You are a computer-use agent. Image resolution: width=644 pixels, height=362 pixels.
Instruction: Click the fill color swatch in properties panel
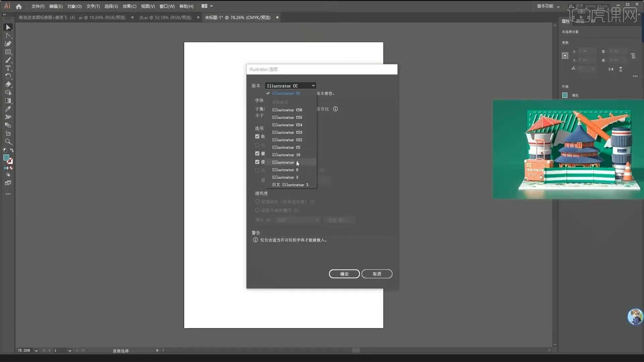coord(565,96)
